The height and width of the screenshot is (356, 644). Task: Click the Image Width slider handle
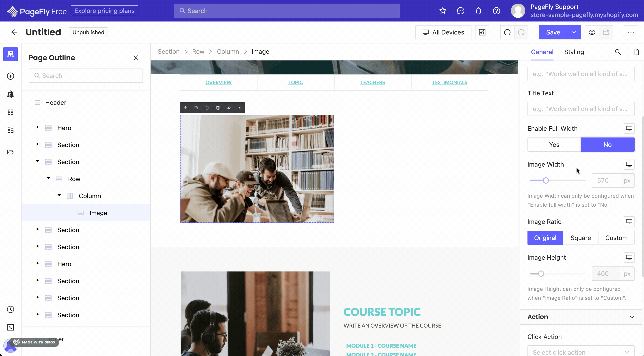pos(546,181)
